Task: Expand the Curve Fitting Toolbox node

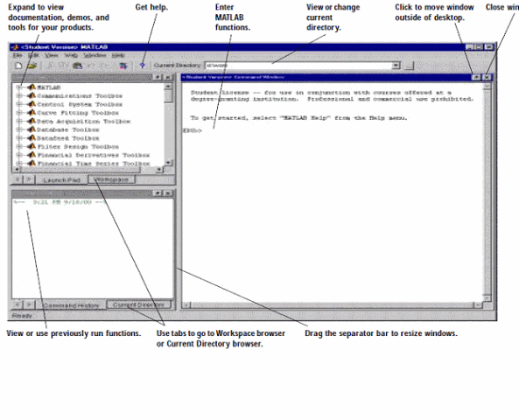Action: pos(19,113)
